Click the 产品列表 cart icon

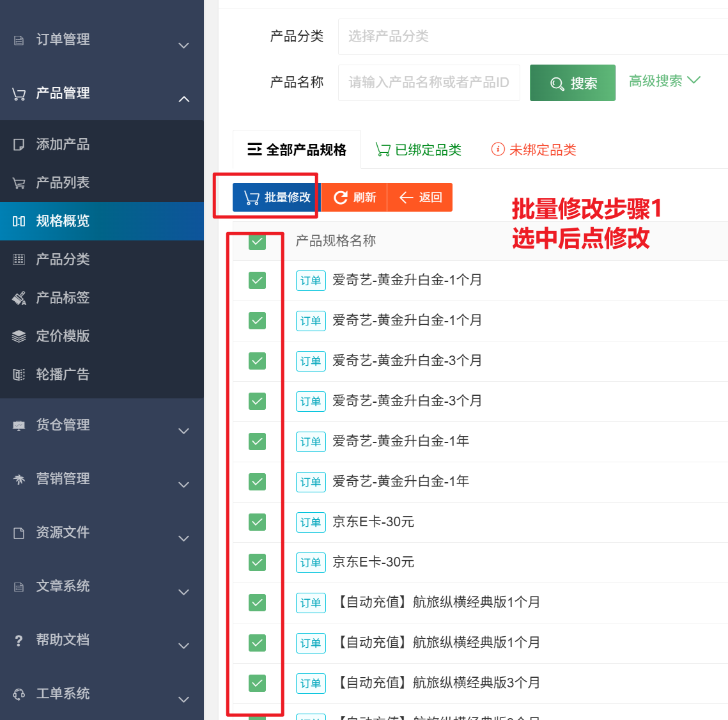[x=19, y=183]
